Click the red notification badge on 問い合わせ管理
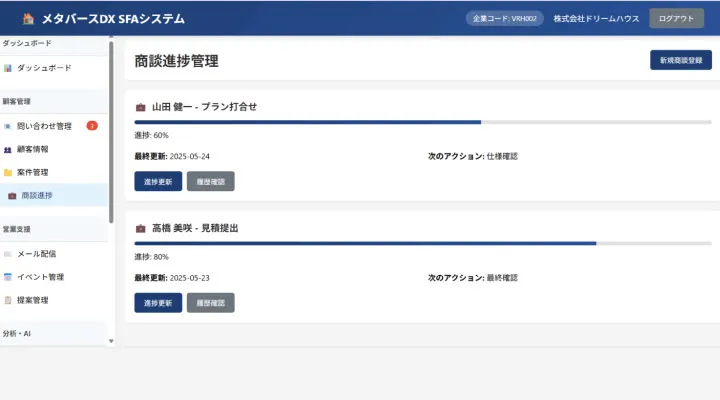This screenshot has height=400, width=720. [x=92, y=125]
